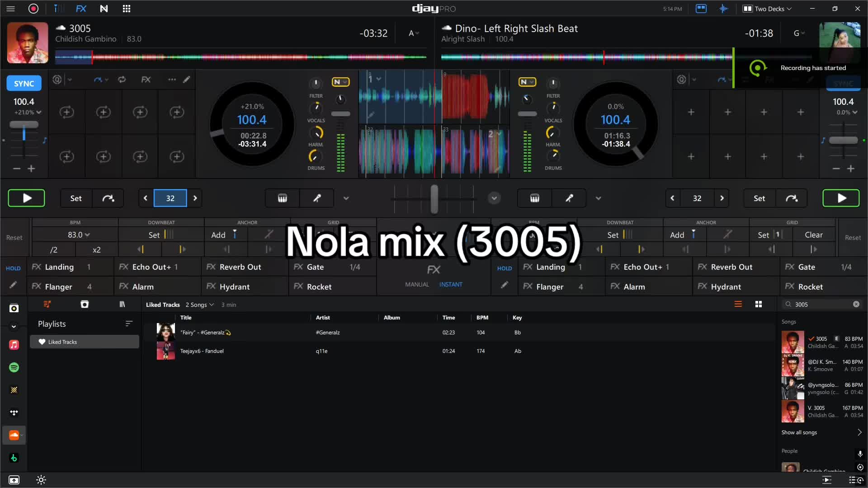
Task: Open the Spotify source in sidebar
Action: [14, 368]
